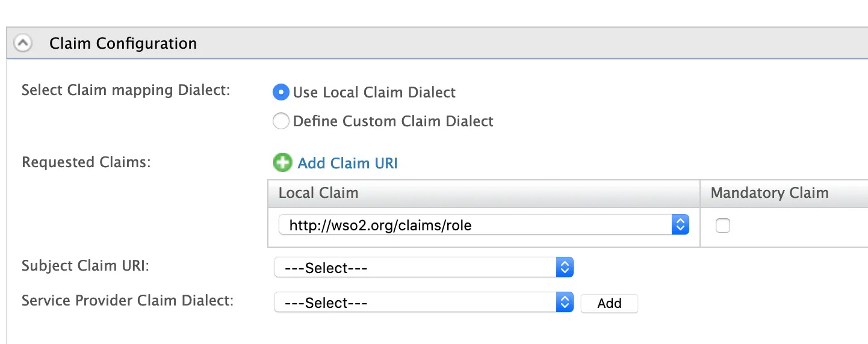Click the "Subject Claim URI:" field label
This screenshot has width=868, height=344.
(85, 265)
